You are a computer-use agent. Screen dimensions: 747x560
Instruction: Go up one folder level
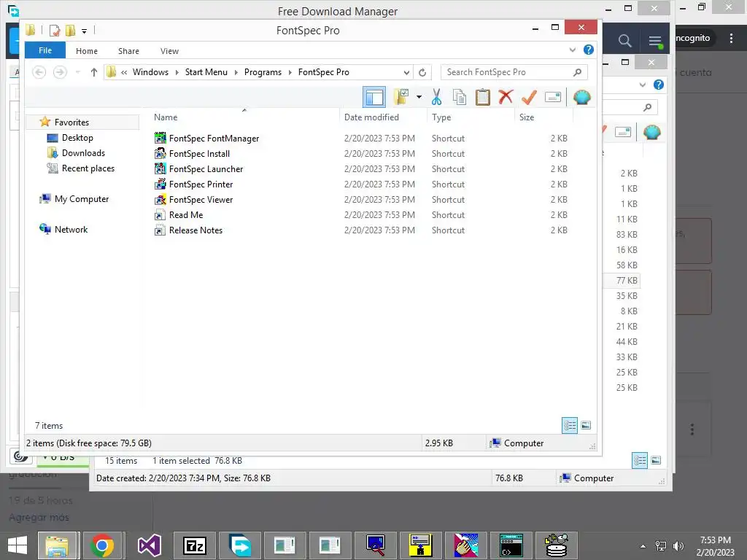[x=94, y=72]
